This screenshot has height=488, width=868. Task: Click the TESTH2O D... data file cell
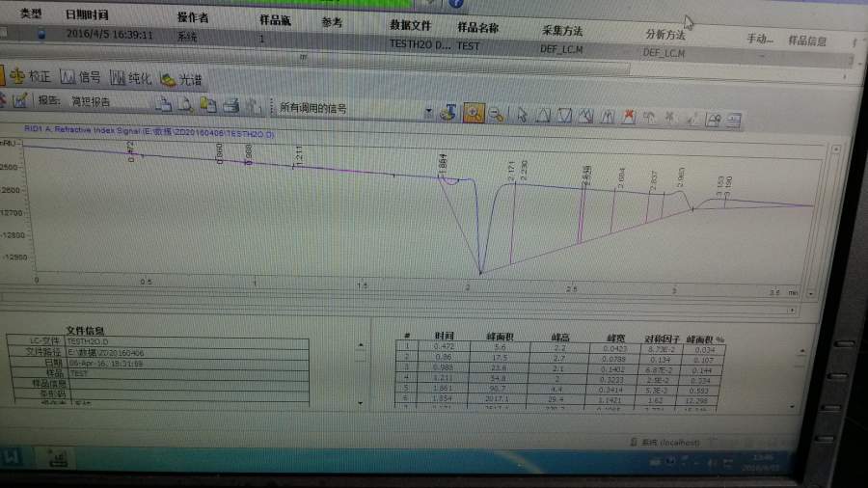click(420, 43)
